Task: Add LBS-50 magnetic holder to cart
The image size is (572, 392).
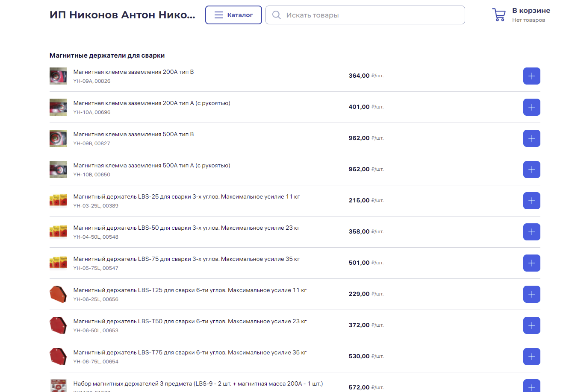Action: tap(531, 232)
